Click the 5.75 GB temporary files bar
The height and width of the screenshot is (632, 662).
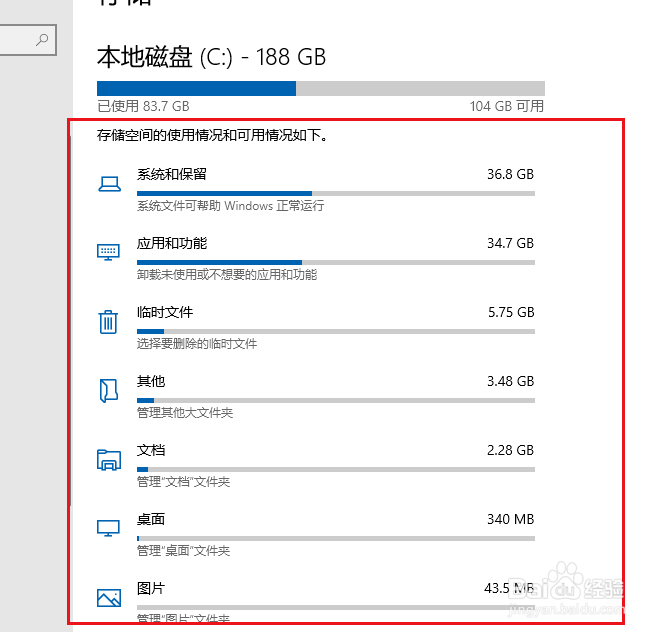click(336, 331)
